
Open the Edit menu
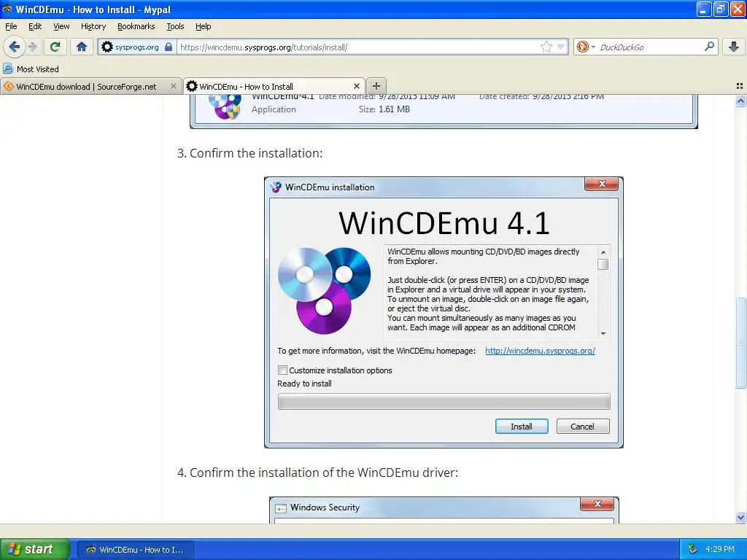(35, 27)
